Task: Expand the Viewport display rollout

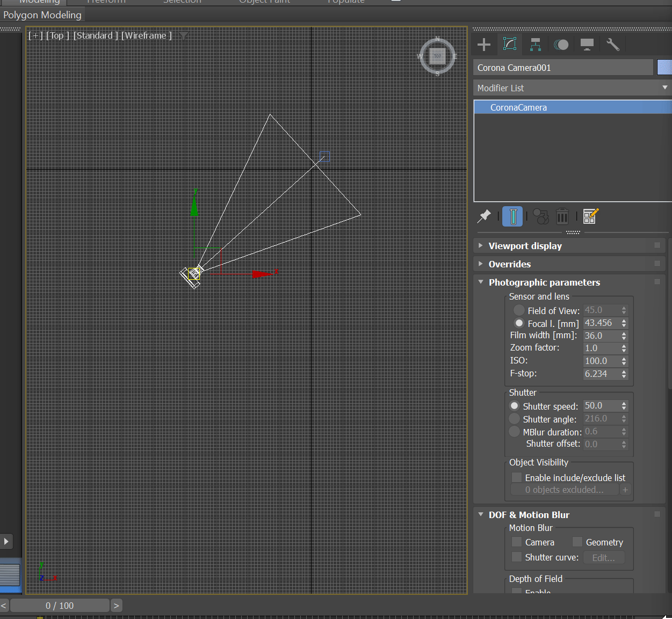Action: (x=525, y=246)
